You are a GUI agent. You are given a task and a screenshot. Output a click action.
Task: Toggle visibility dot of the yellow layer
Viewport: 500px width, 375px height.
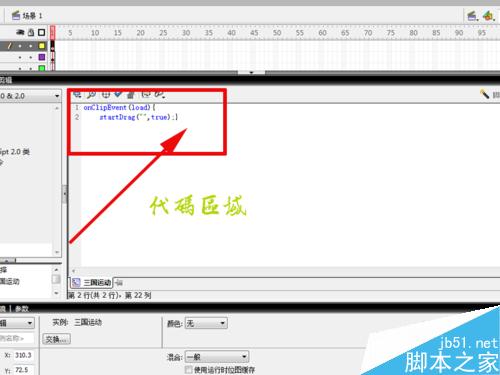coord(20,46)
